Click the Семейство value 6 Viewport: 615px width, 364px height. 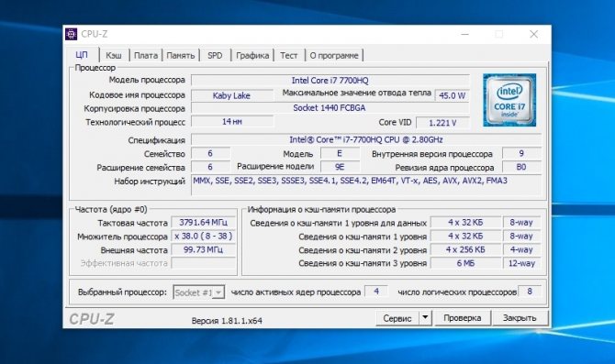[210, 154]
